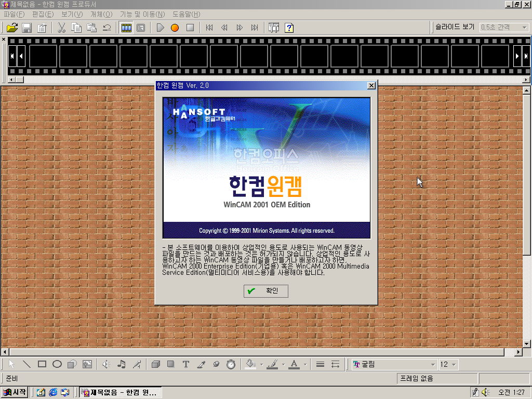Screen dimensions: 532x399
Task: Jump to the last frame button
Action: [x=255, y=28]
